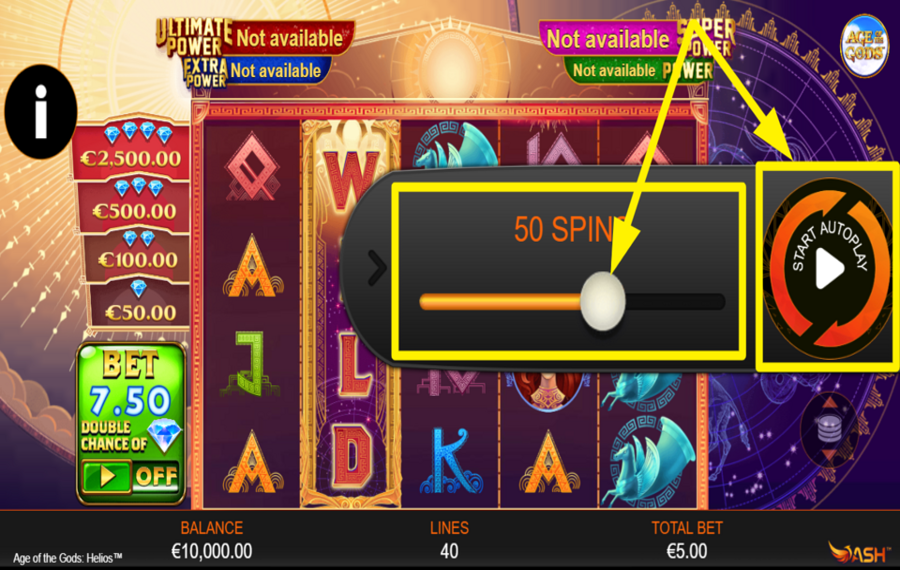Click the €100.00 jackpot tier
This screenshot has width=900, height=570.
pos(138,254)
